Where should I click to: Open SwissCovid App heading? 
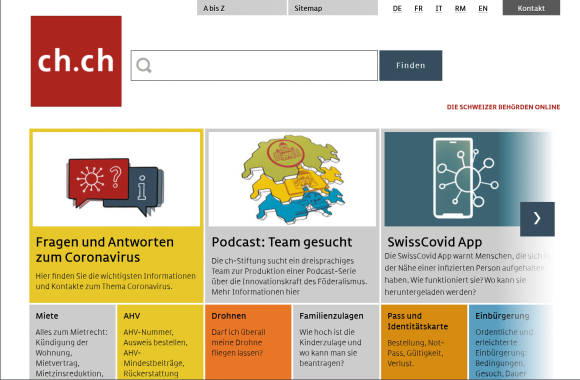click(434, 242)
